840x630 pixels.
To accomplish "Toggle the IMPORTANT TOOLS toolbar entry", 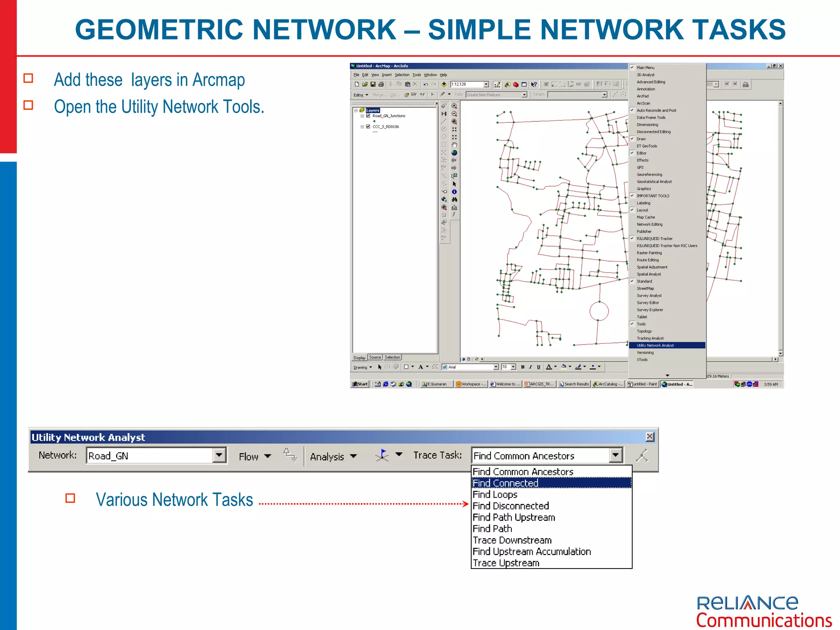I will coord(667,196).
